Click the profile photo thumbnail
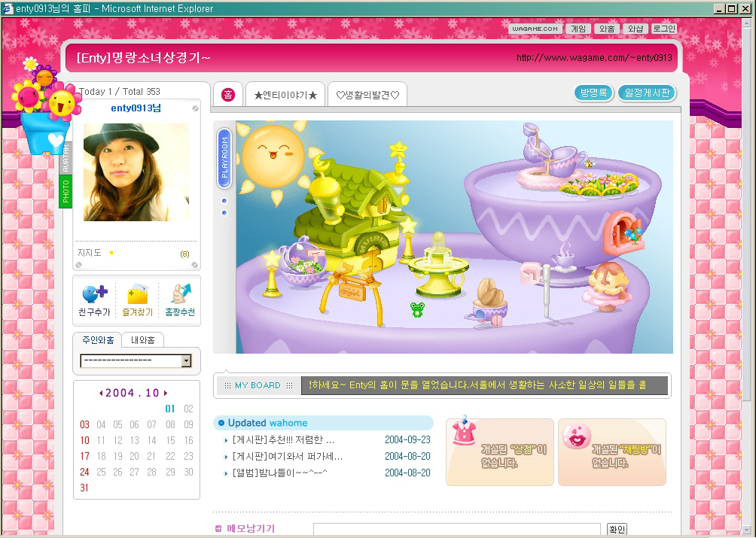756x538 pixels. coord(136,172)
